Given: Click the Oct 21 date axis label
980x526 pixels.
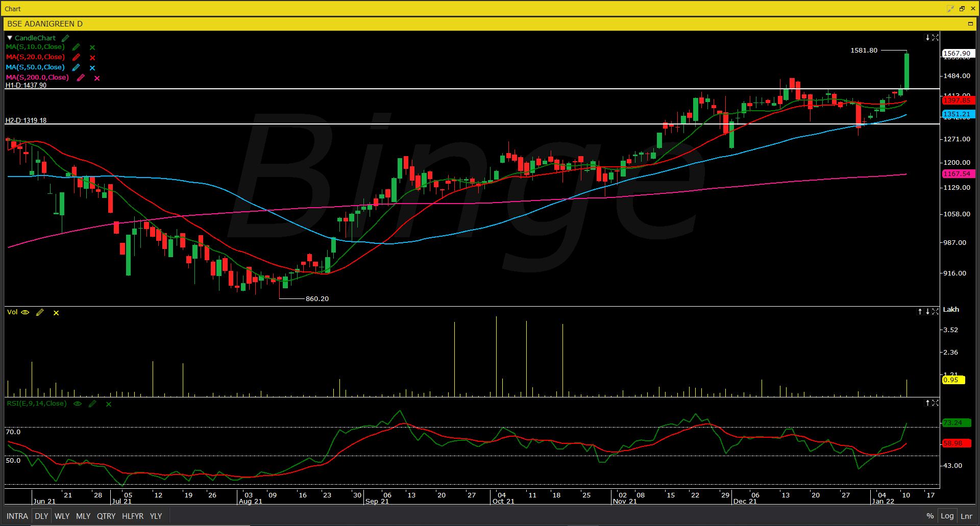Looking at the screenshot, I should click(503, 502).
